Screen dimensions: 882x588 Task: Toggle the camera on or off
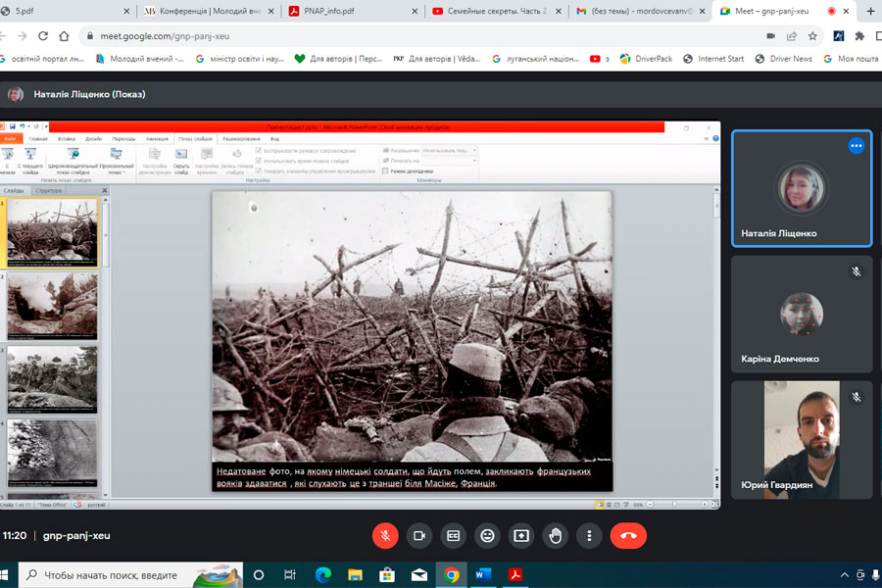(419, 536)
